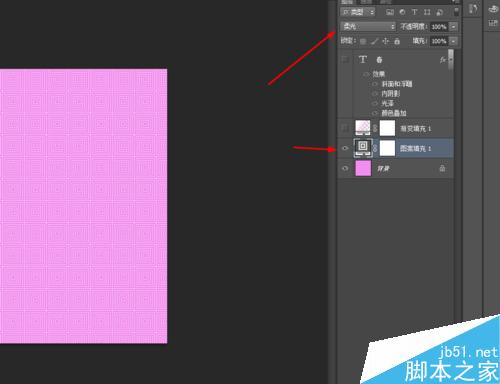This screenshot has height=384, width=500.
Task: Click the 颜色叠加 effect label
Action: (394, 113)
